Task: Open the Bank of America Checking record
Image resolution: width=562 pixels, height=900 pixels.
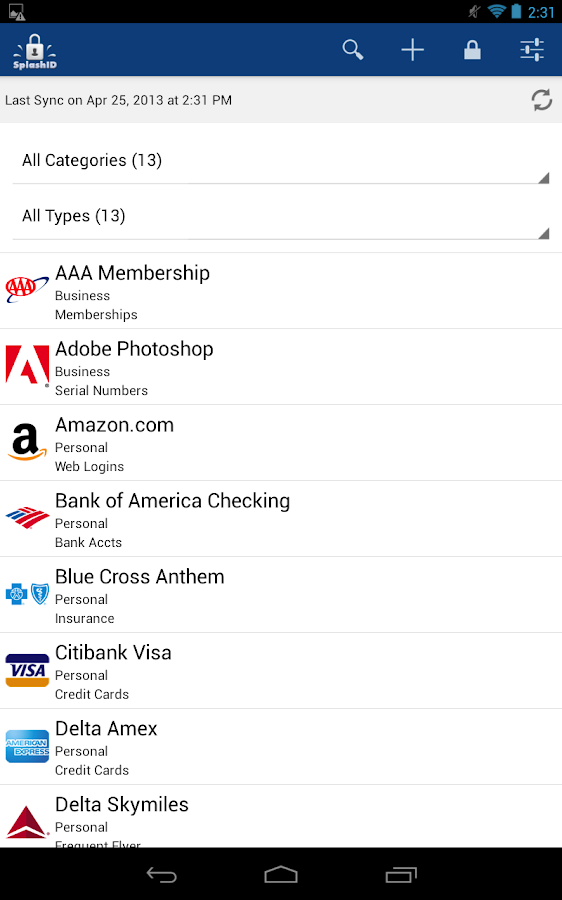Action: point(281,518)
